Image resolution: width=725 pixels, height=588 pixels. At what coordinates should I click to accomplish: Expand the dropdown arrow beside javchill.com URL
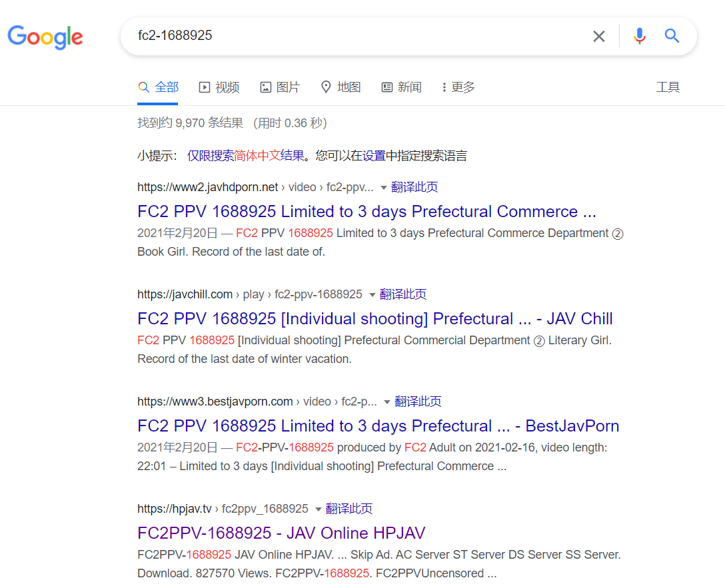point(372,295)
